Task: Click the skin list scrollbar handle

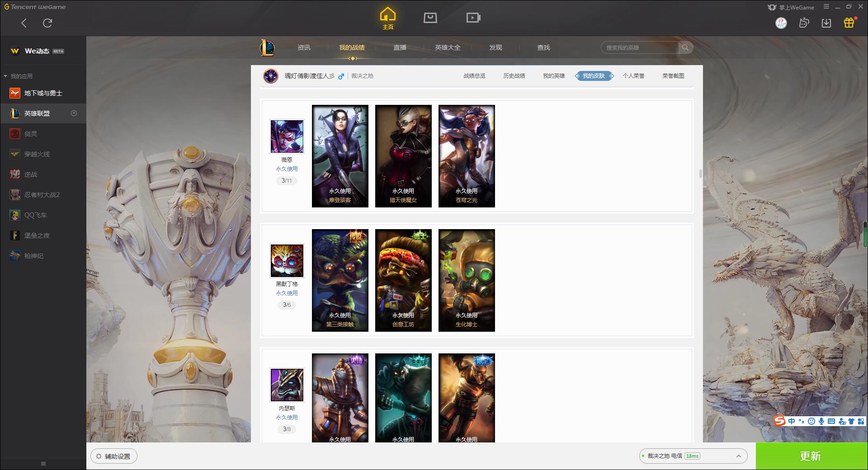Action: pos(701,174)
